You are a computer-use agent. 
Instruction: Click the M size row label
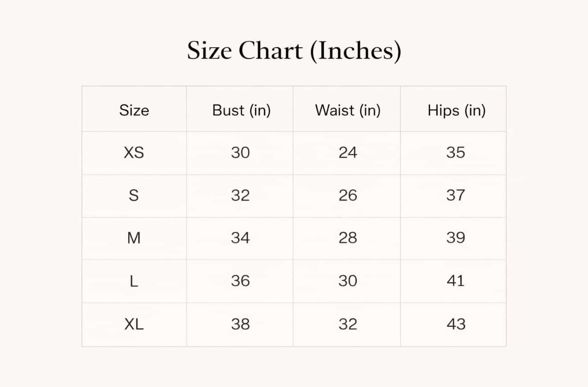[x=134, y=238]
